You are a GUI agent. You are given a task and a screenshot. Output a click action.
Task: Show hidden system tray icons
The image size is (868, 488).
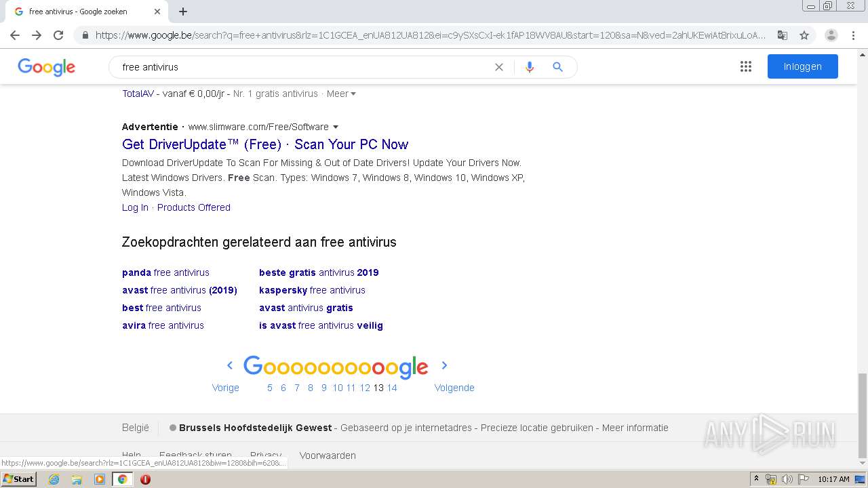click(756, 479)
